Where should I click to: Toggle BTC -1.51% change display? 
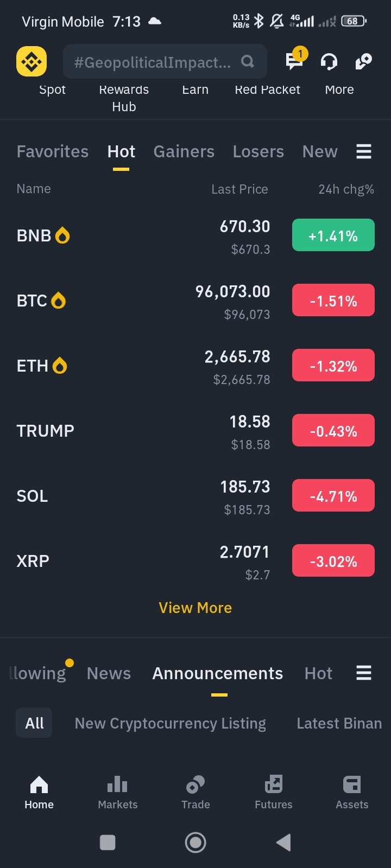(333, 301)
